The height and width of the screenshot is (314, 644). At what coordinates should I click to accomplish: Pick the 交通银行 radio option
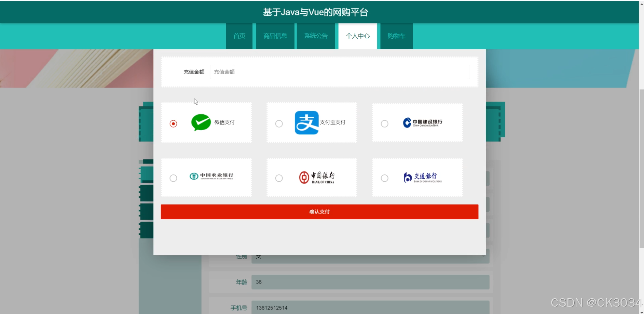click(x=385, y=178)
